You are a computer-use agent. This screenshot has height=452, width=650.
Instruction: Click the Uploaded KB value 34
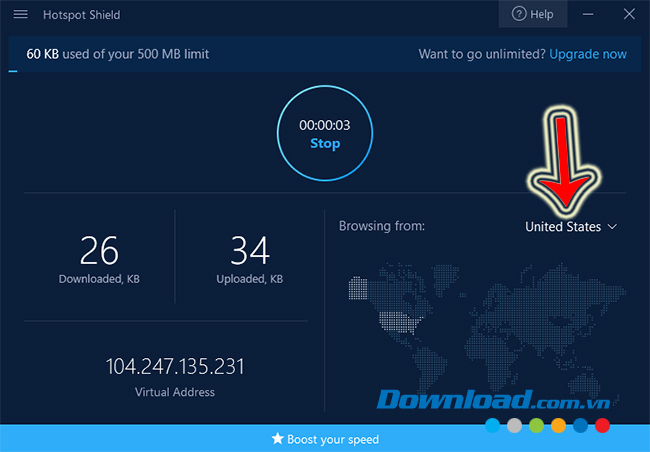pos(250,249)
